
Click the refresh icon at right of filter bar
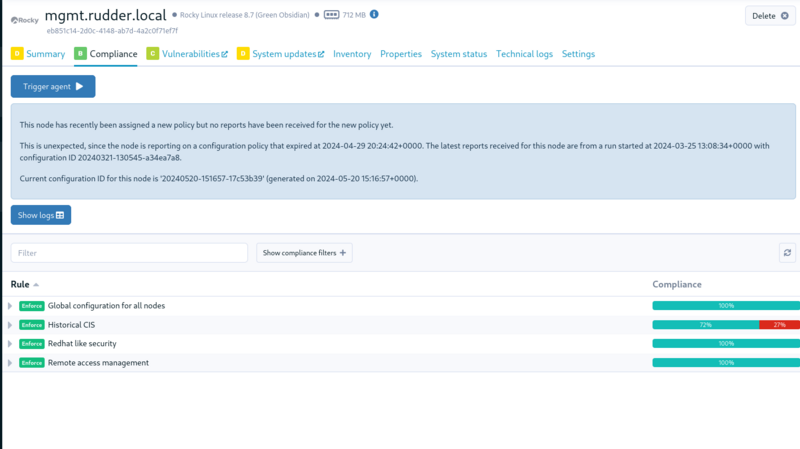787,253
